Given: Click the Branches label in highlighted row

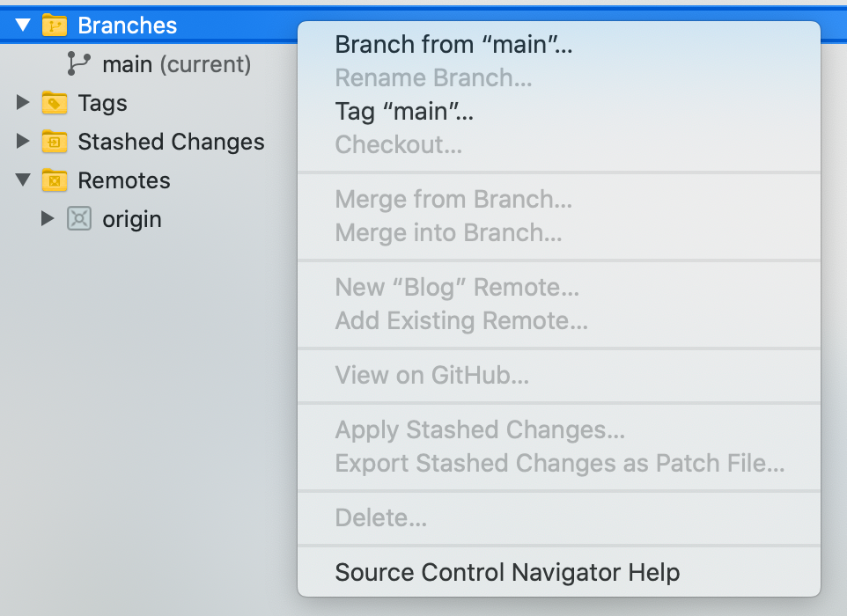Looking at the screenshot, I should click(128, 26).
